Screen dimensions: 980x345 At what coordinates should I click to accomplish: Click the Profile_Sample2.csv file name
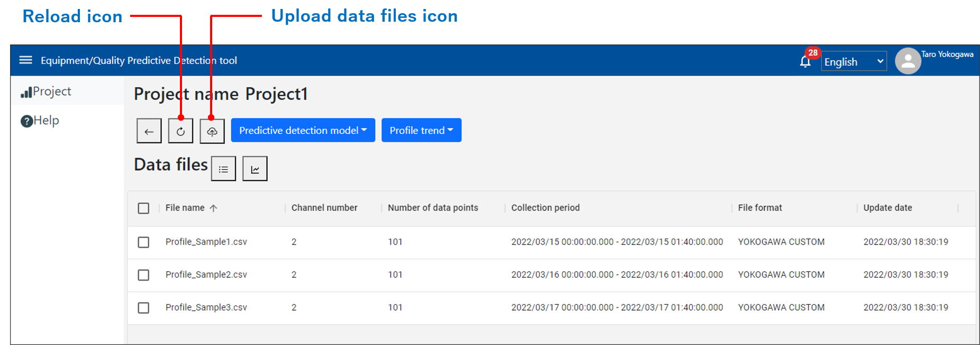(206, 275)
